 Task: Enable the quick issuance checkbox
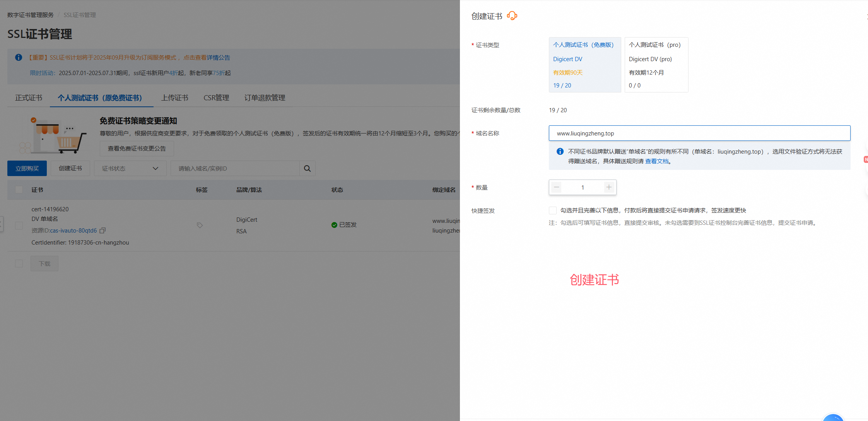point(552,210)
